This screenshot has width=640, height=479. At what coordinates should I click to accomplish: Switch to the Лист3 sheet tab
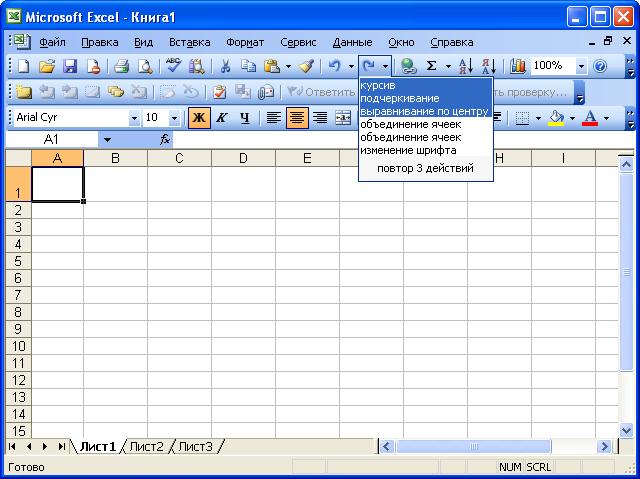[x=196, y=447]
